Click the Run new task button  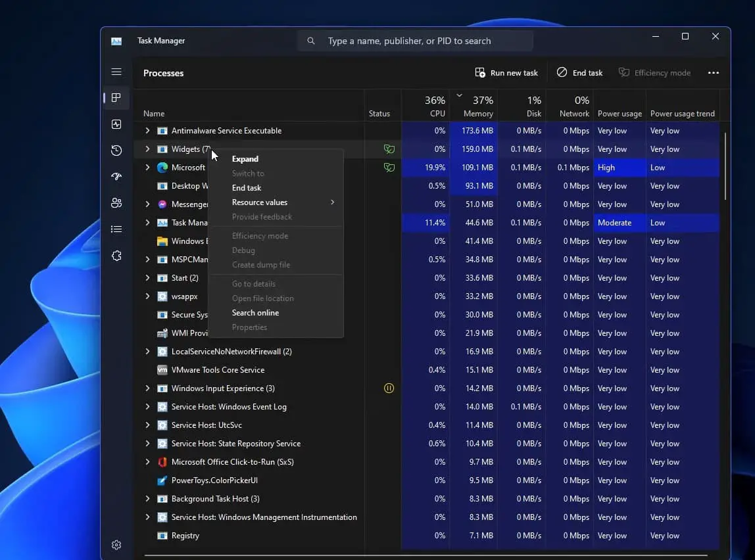(x=506, y=72)
